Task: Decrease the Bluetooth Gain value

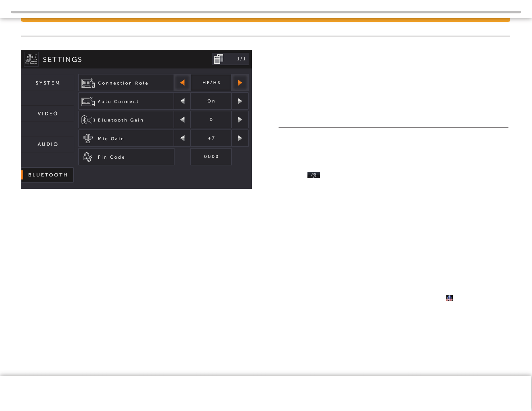Action: tap(182, 119)
